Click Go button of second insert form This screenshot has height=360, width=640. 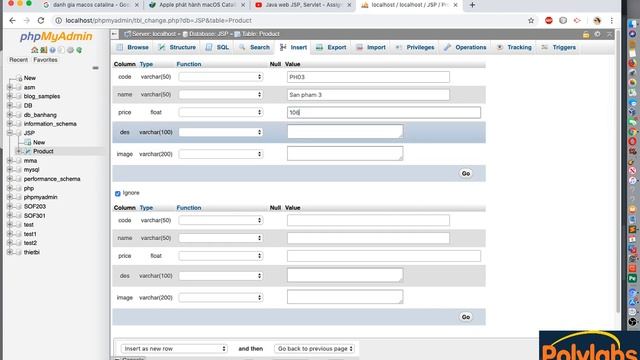466,317
